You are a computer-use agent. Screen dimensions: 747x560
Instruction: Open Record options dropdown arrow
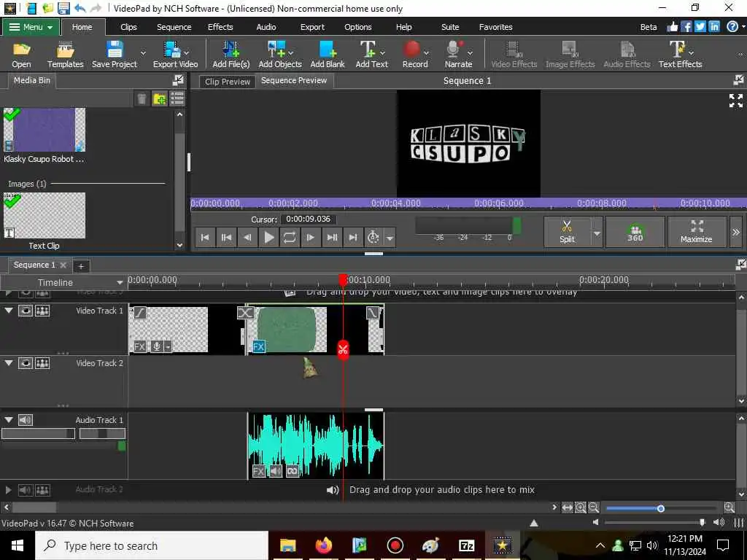pyautogui.click(x=426, y=52)
